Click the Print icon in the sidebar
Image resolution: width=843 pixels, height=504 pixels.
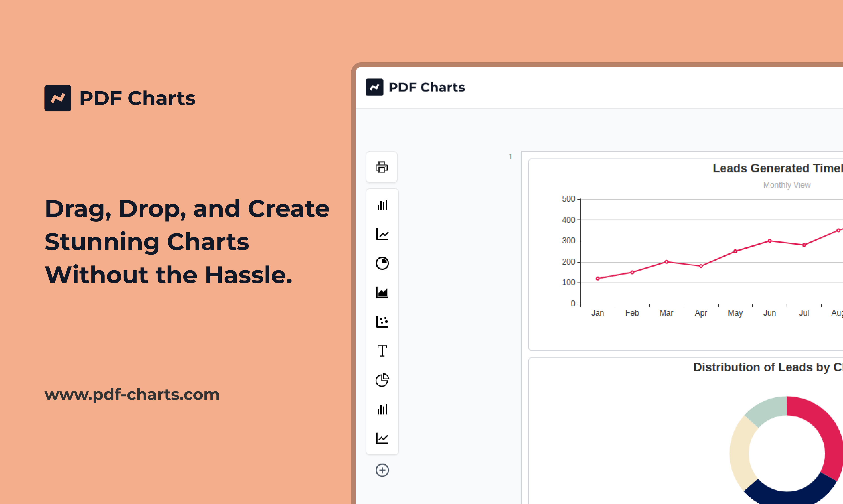pyautogui.click(x=382, y=167)
